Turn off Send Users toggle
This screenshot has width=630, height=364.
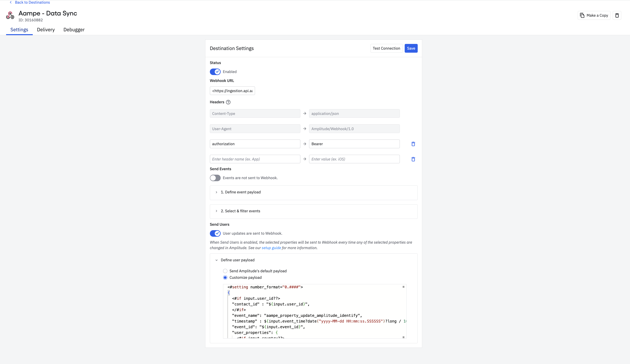pos(215,233)
